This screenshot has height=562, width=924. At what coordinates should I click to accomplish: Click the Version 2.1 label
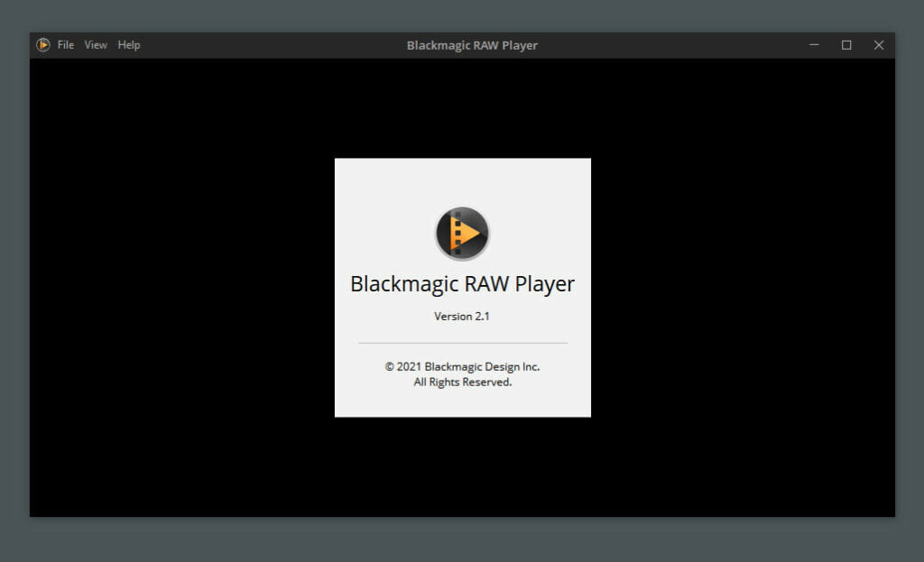(x=462, y=316)
